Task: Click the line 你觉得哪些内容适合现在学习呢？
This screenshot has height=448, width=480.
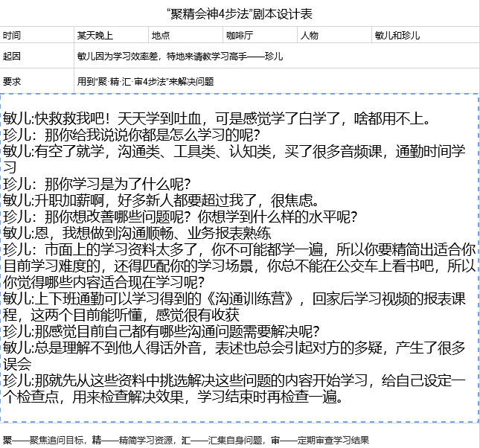Action: pos(103,282)
